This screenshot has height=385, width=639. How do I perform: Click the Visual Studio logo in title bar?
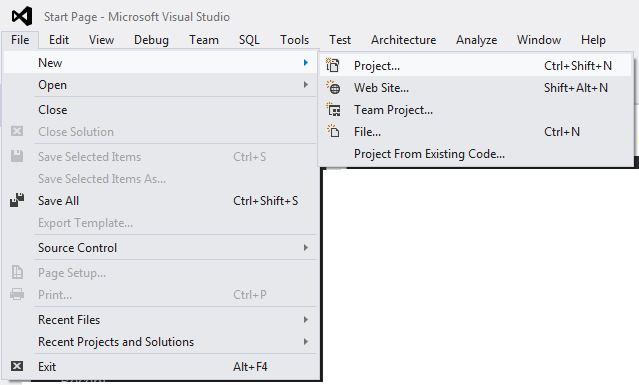click(x=22, y=16)
